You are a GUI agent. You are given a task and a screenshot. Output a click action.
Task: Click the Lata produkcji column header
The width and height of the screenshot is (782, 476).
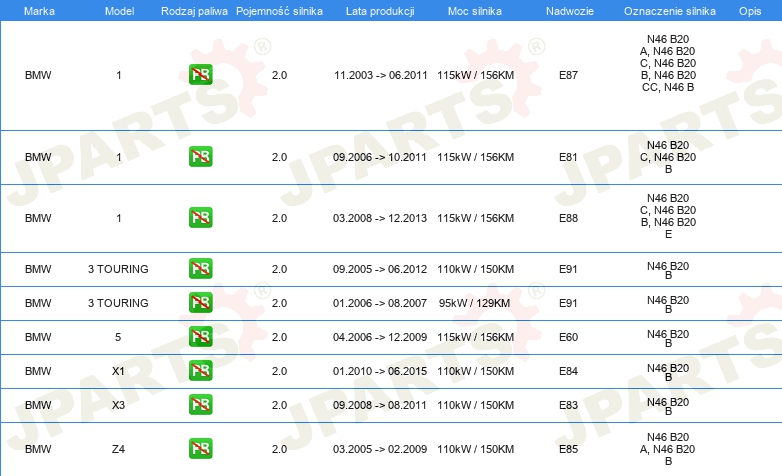[x=380, y=11]
